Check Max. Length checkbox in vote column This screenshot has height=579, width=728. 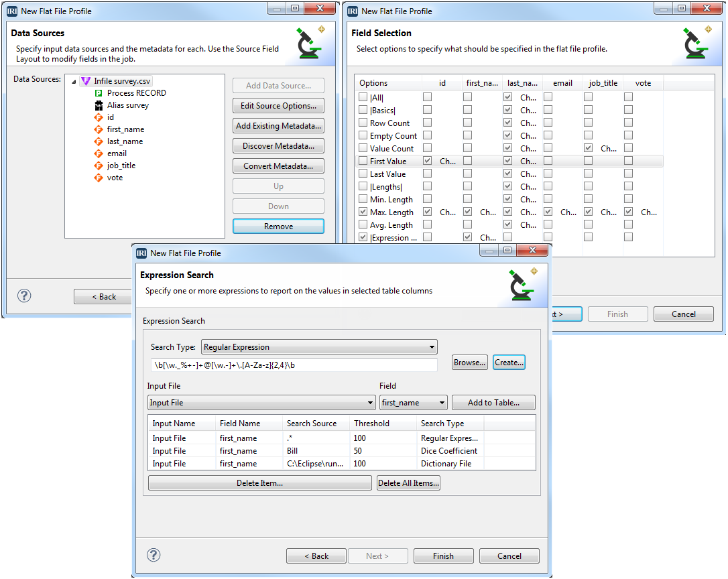[628, 212]
